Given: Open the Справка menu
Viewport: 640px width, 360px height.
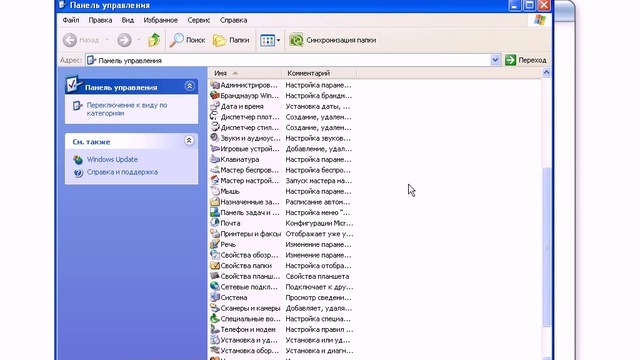Looking at the screenshot, I should pyautogui.click(x=233, y=20).
